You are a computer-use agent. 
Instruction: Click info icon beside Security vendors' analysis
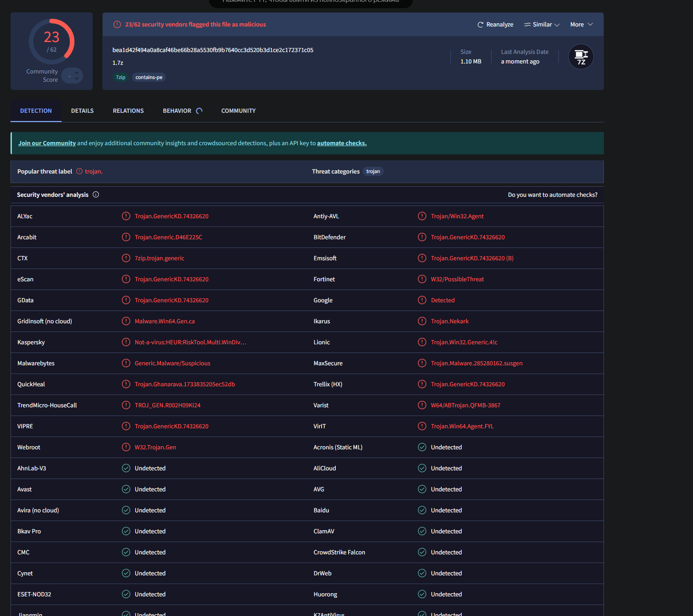point(96,195)
